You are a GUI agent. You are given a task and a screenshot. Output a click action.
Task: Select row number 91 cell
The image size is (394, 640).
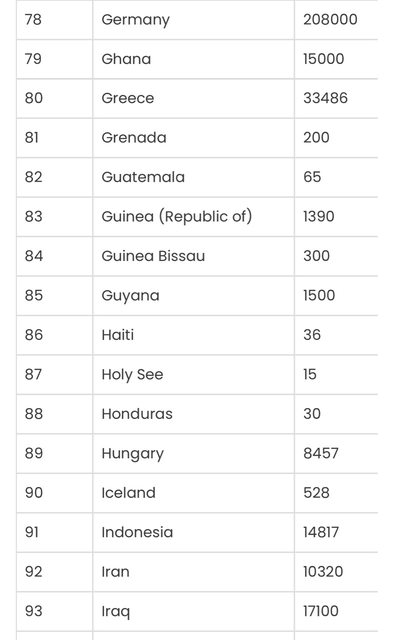tap(54, 532)
